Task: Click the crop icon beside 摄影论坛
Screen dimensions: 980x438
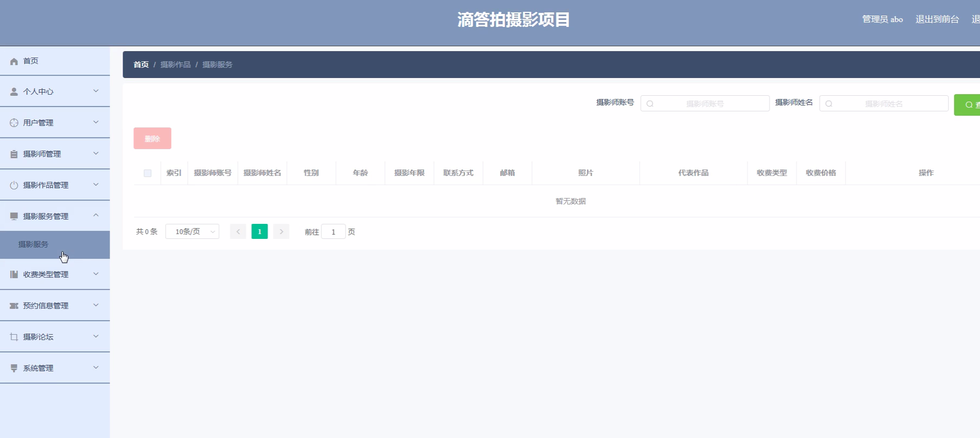Action: (14, 337)
